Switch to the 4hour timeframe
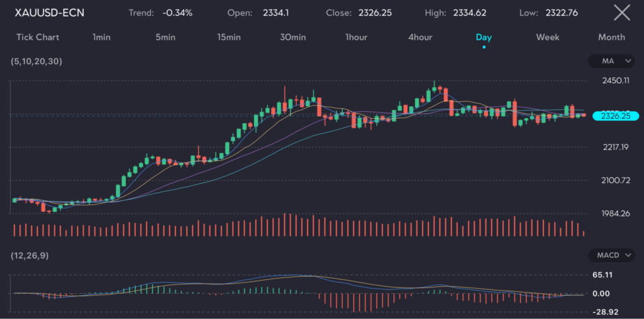This screenshot has height=319, width=644. [420, 37]
